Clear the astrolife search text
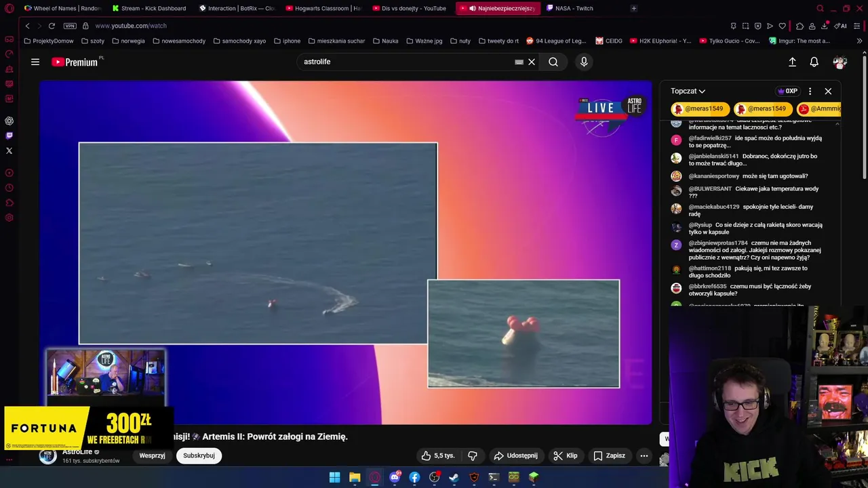This screenshot has width=868, height=488. pos(532,62)
